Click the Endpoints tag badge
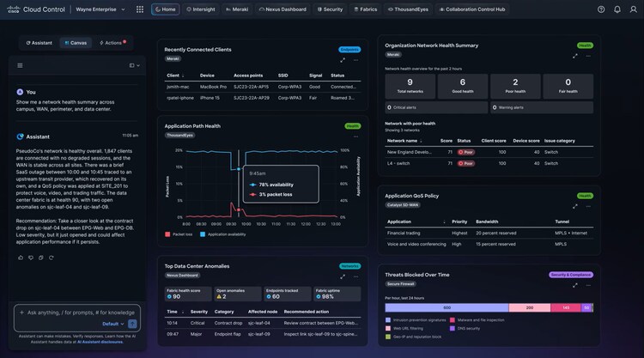 [349, 50]
